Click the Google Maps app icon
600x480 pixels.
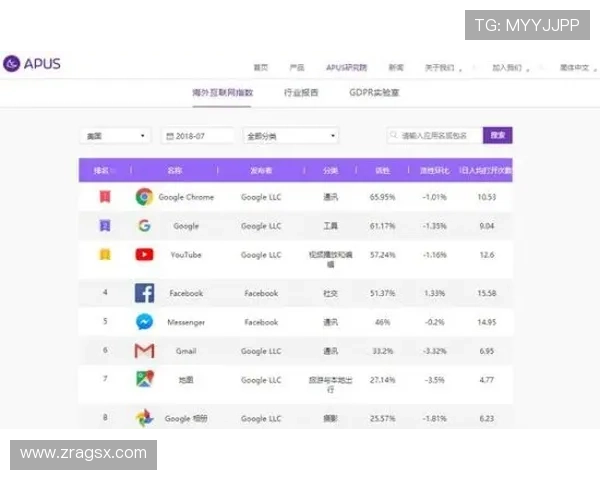pos(144,380)
